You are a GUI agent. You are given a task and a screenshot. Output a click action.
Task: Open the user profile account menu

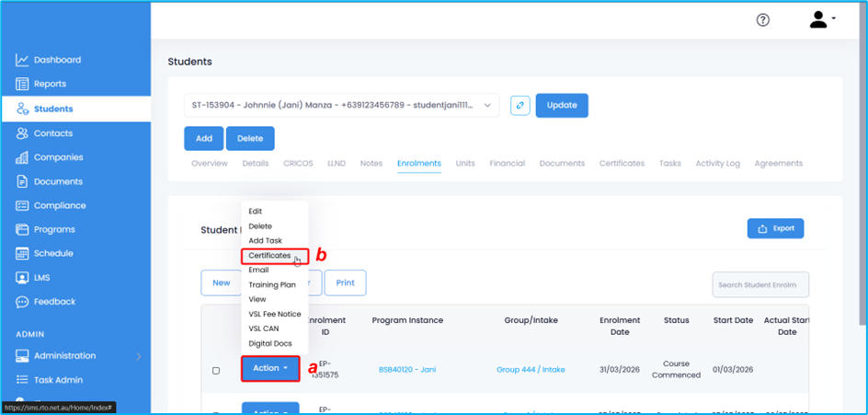pyautogui.click(x=822, y=20)
